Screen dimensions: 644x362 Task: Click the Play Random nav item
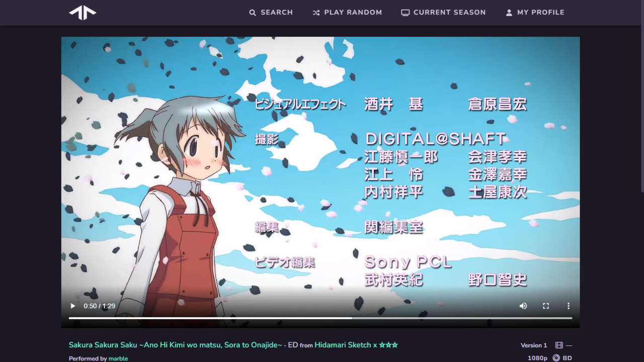(x=347, y=13)
